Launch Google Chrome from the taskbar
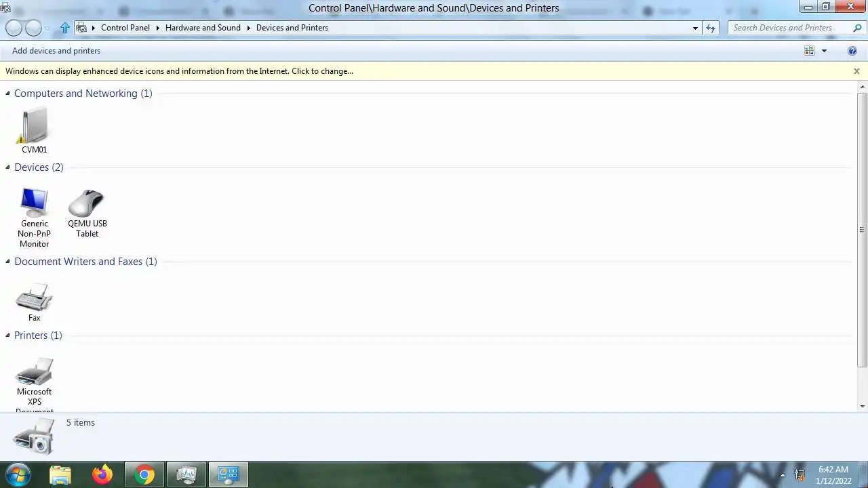This screenshot has width=868, height=488. [144, 474]
